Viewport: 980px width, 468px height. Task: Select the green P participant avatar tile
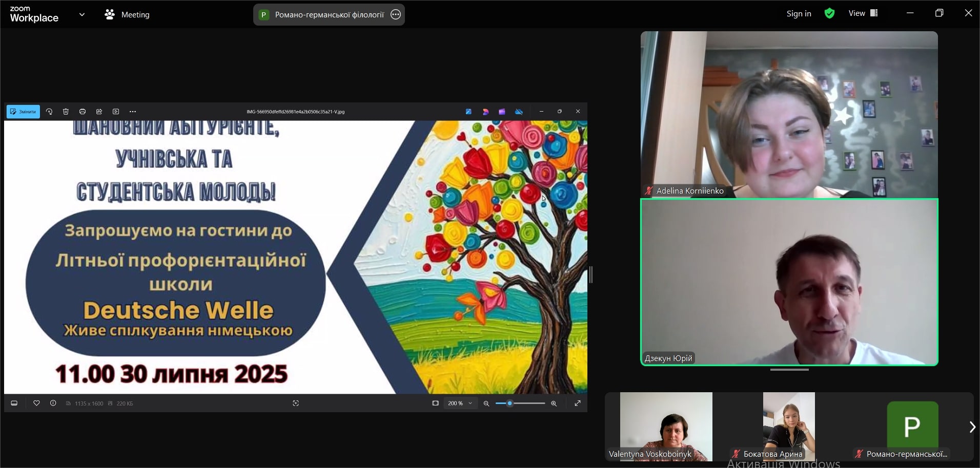click(x=912, y=426)
